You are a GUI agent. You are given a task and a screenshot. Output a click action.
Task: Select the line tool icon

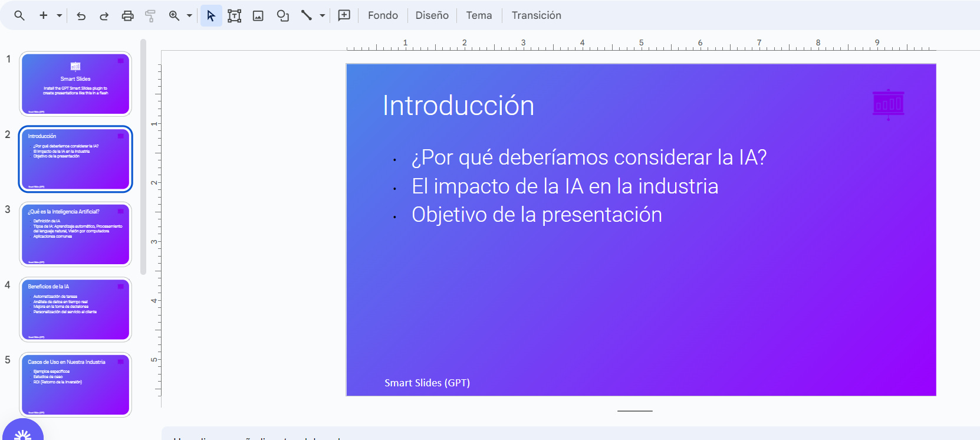point(306,15)
